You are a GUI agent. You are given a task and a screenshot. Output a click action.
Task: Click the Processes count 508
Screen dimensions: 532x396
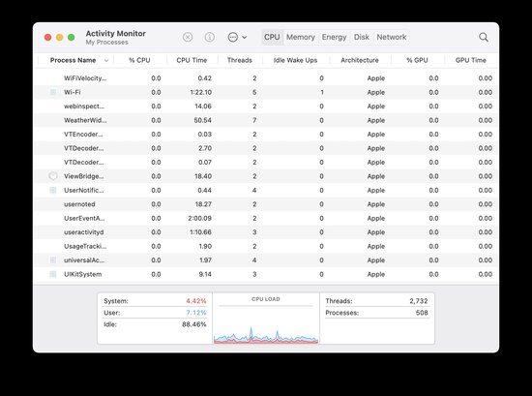pos(422,313)
